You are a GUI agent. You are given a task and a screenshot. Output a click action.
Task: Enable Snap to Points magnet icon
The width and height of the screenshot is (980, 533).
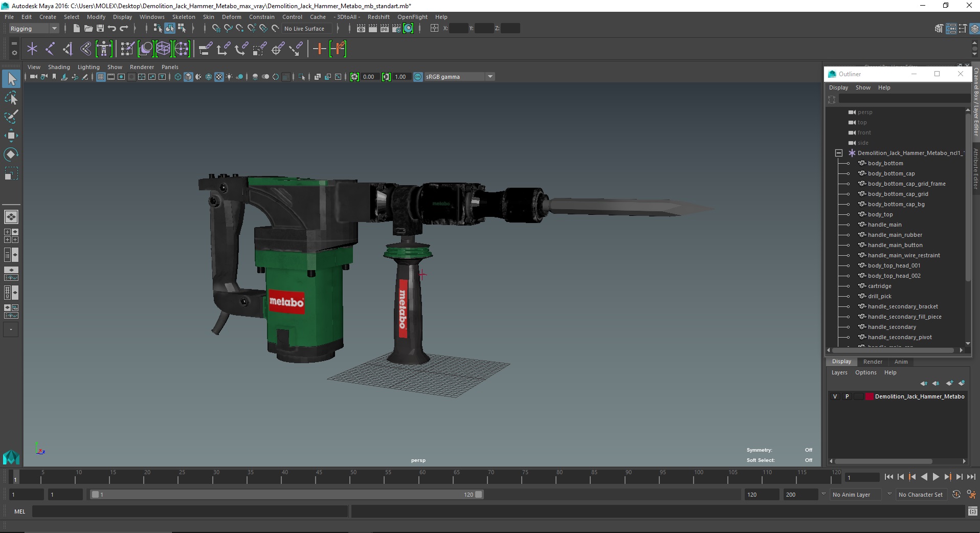(x=240, y=29)
